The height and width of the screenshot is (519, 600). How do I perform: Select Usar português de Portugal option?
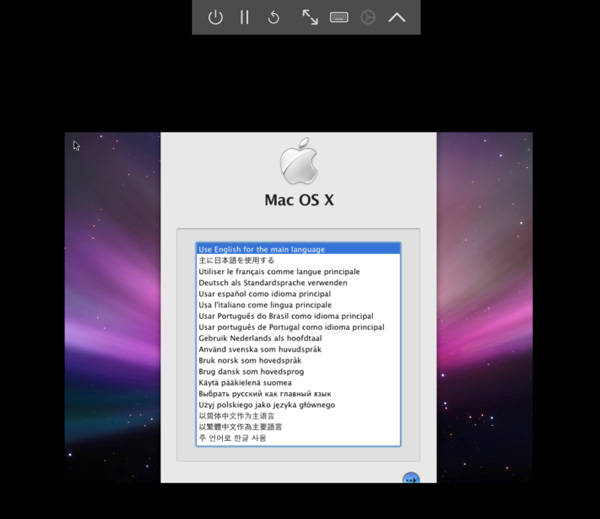[x=298, y=327]
